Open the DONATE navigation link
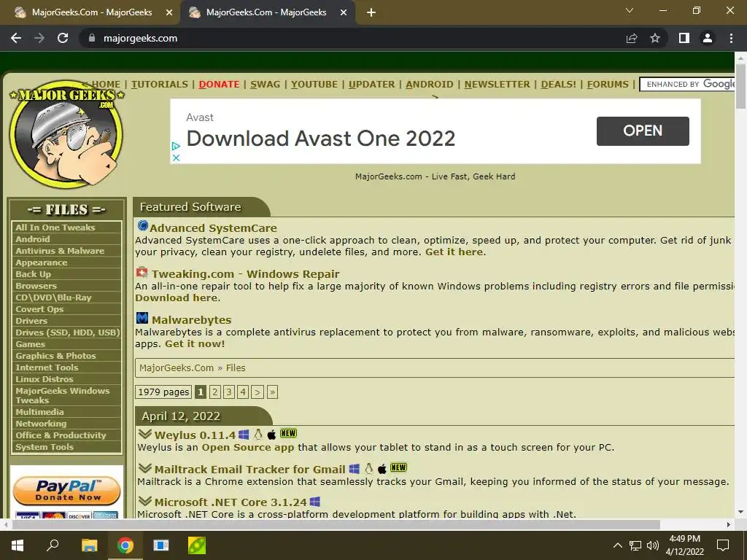Screen dimensions: 747x560 click(x=219, y=85)
